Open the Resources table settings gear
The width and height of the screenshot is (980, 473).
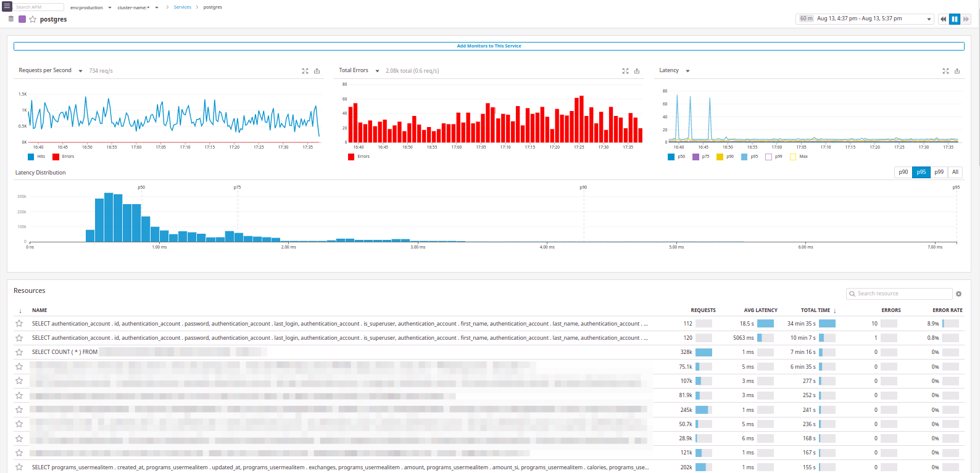(958, 294)
